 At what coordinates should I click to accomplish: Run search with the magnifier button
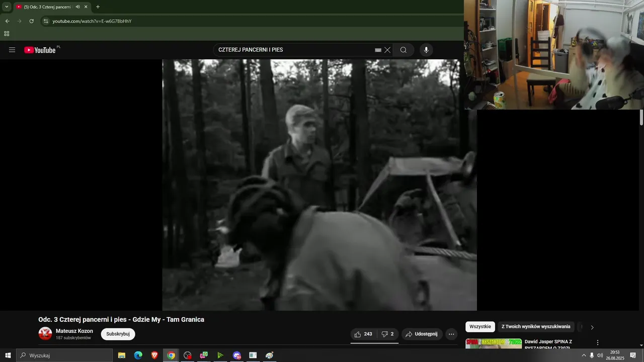(x=404, y=50)
